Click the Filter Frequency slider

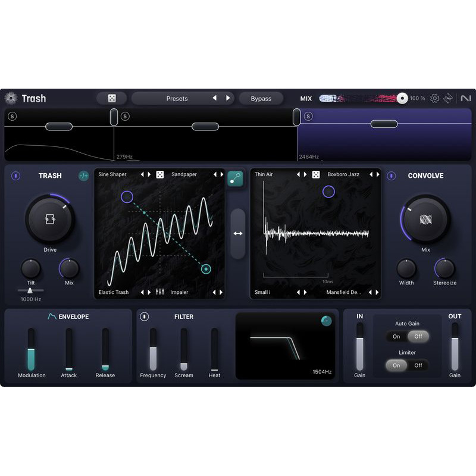pos(153,349)
